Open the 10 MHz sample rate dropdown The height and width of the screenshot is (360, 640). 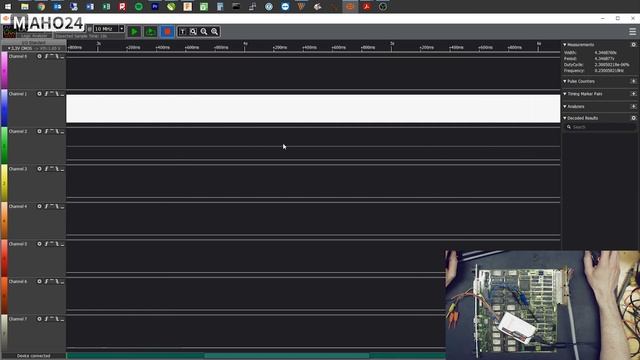(109, 29)
